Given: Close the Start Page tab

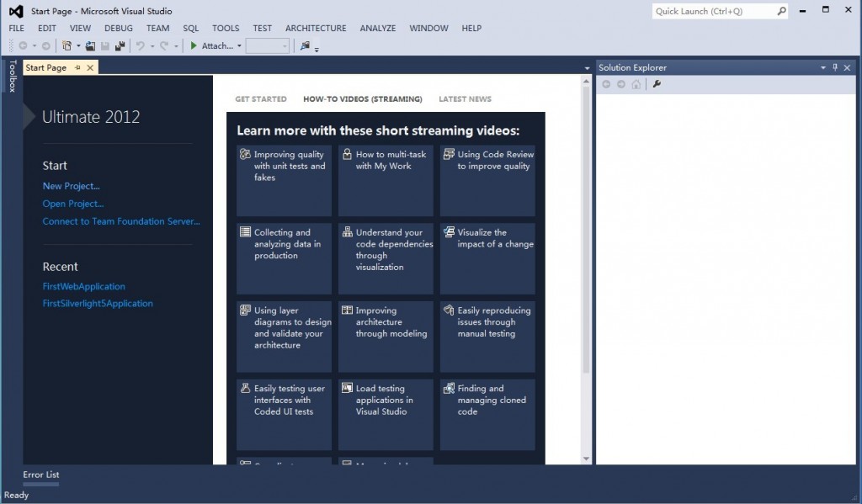Looking at the screenshot, I should pyautogui.click(x=90, y=67).
